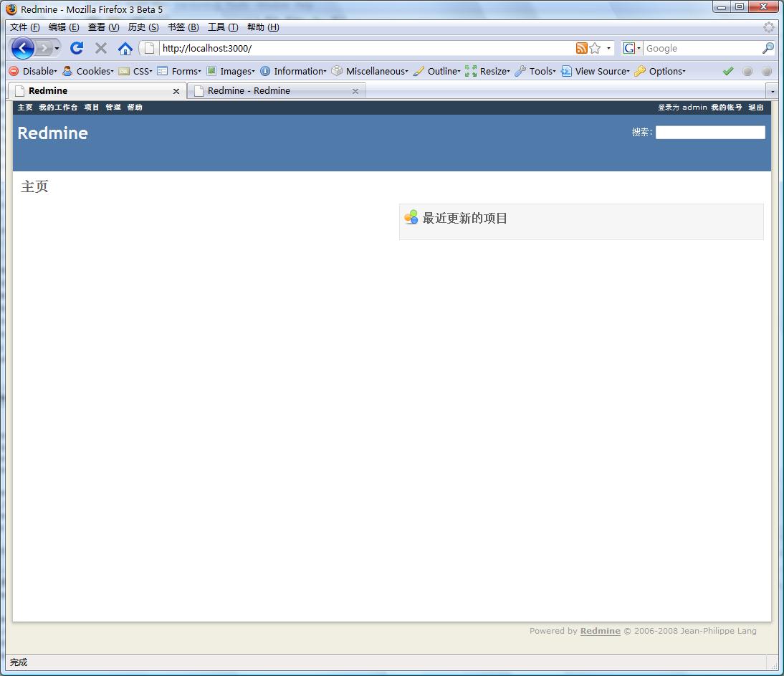The height and width of the screenshot is (676, 784).
Task: Click the Firefox icon in the title bar
Action: pos(11,9)
